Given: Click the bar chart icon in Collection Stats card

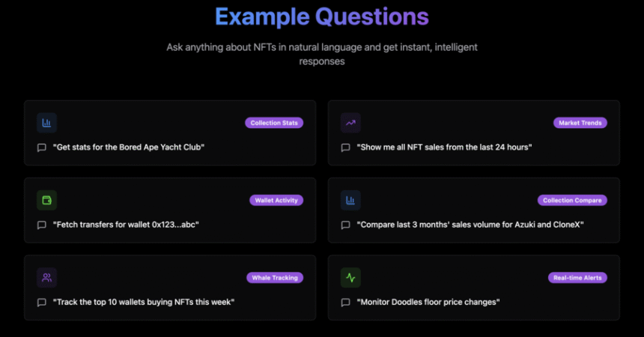Looking at the screenshot, I should (46, 123).
